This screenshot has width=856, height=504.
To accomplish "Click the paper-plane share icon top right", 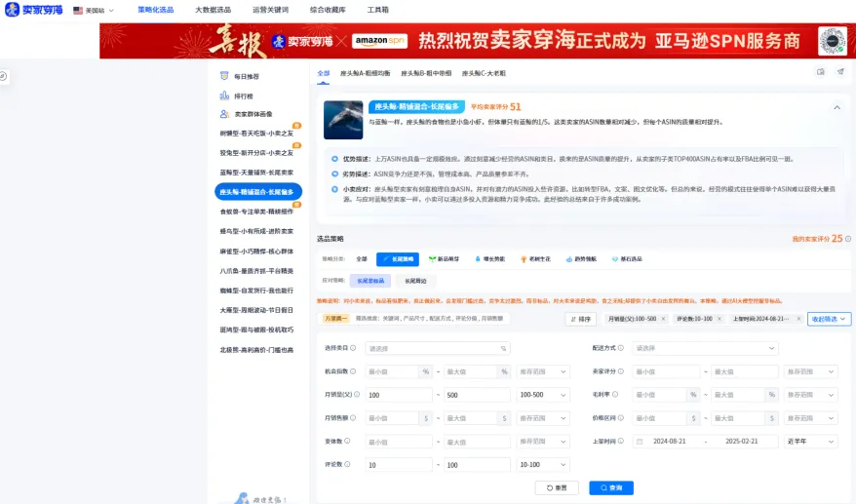I will [840, 72].
